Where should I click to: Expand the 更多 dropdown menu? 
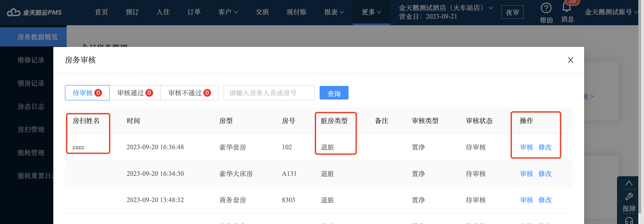coord(371,12)
